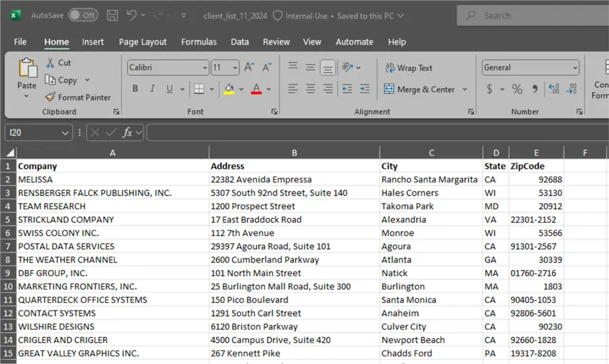Apply cell borders with the Borders icon
The image size is (609, 364).
click(199, 89)
